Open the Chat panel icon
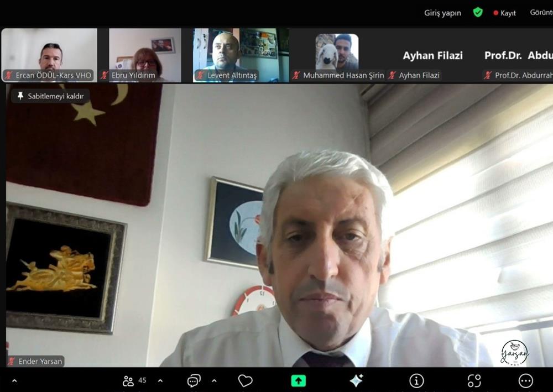Viewport: 553px width, 392px height. point(194,380)
